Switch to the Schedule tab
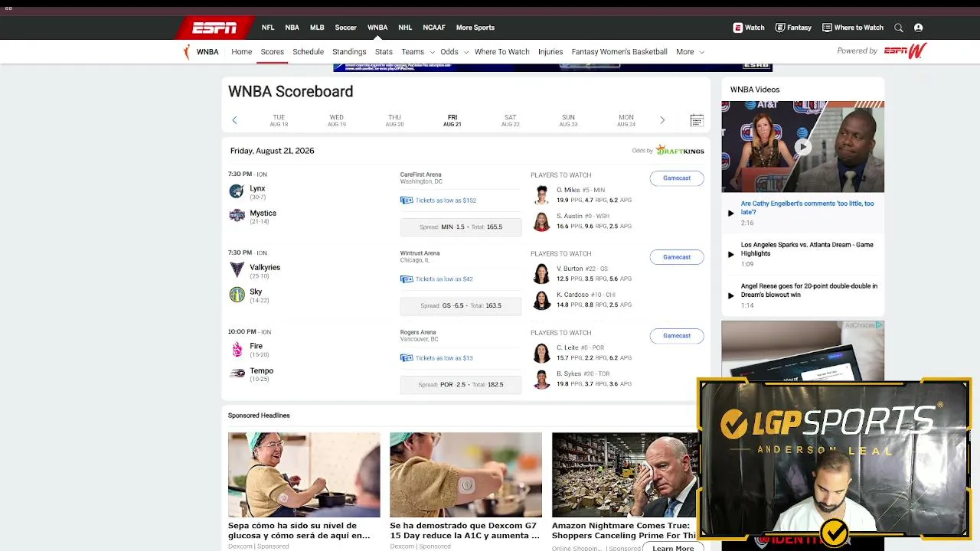 [x=308, y=52]
